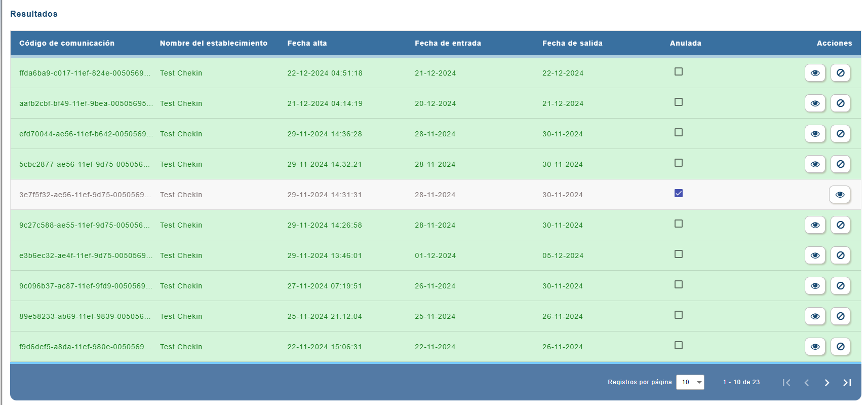The image size is (868, 405).
Task: Open eye icon for efd70044 communication
Action: tap(815, 134)
